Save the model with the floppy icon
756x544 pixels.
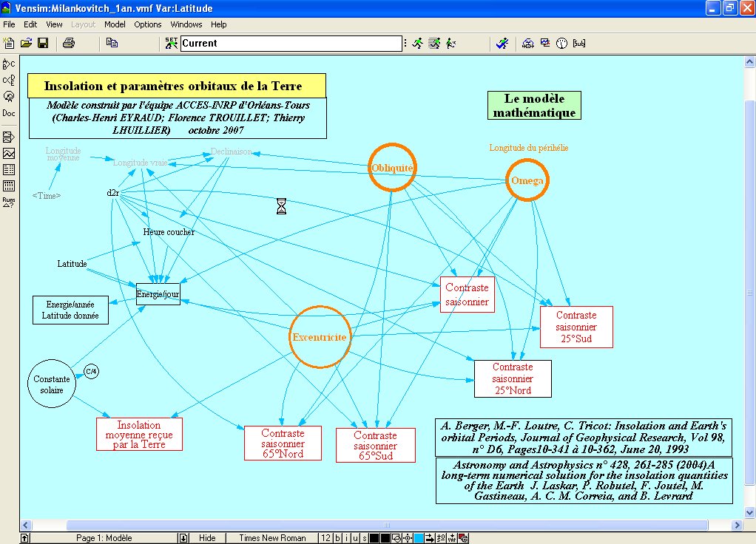pyautogui.click(x=43, y=44)
